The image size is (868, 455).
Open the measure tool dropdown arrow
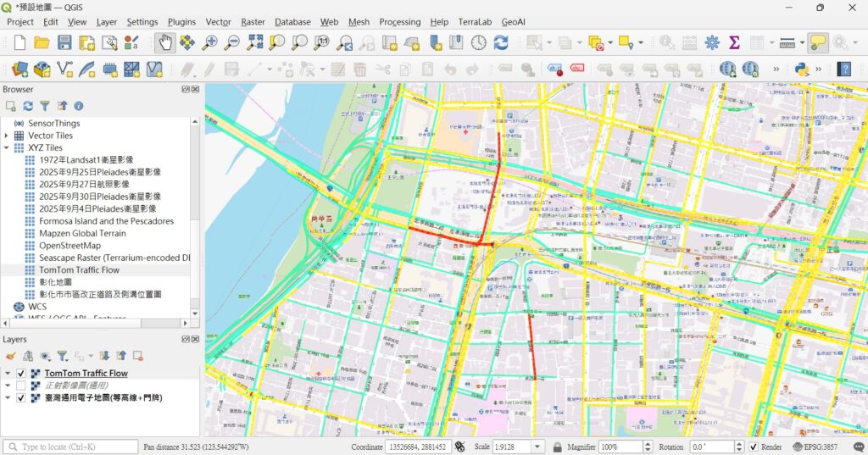[801, 42]
